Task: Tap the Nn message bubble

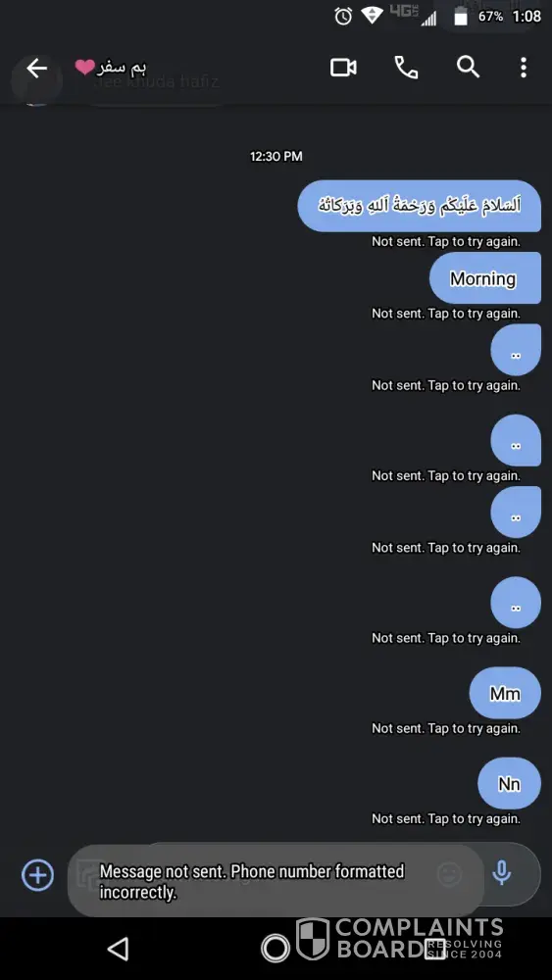Action: coord(510,783)
